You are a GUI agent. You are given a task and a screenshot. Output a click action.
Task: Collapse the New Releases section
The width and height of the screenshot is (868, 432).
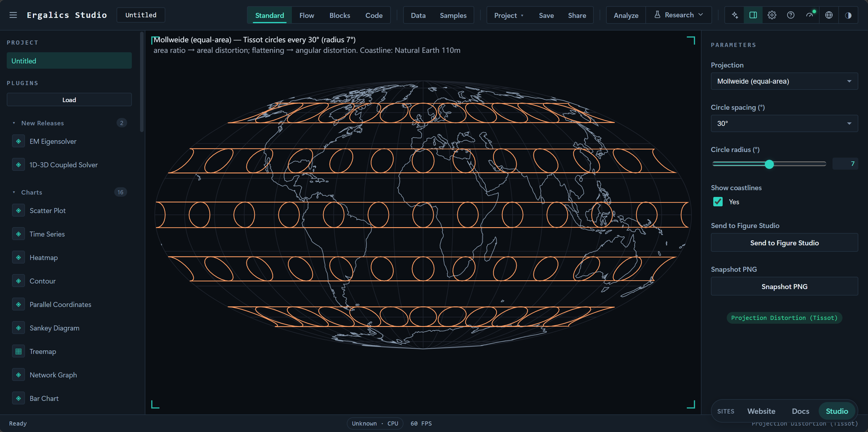coord(14,123)
